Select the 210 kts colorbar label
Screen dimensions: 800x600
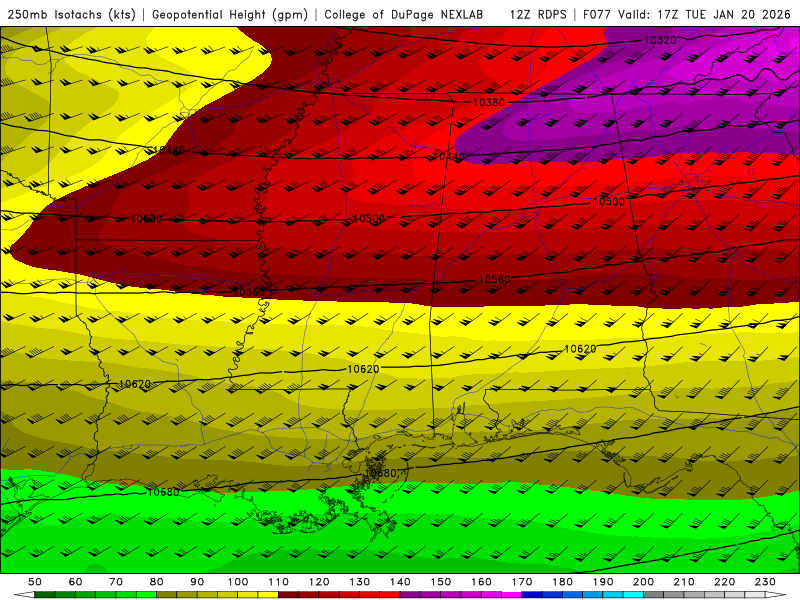point(684,582)
